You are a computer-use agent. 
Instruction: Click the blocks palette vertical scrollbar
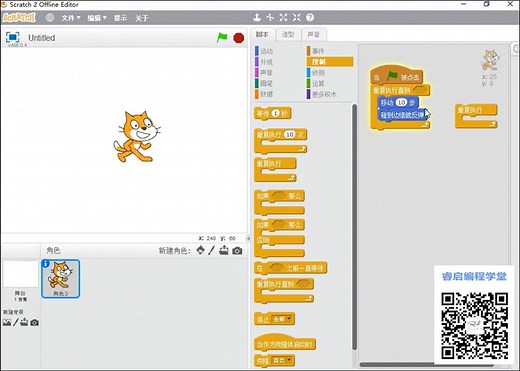(354, 227)
